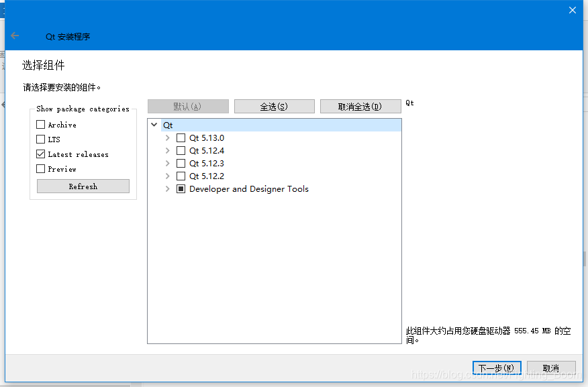Enable the Archive package category

coord(40,124)
